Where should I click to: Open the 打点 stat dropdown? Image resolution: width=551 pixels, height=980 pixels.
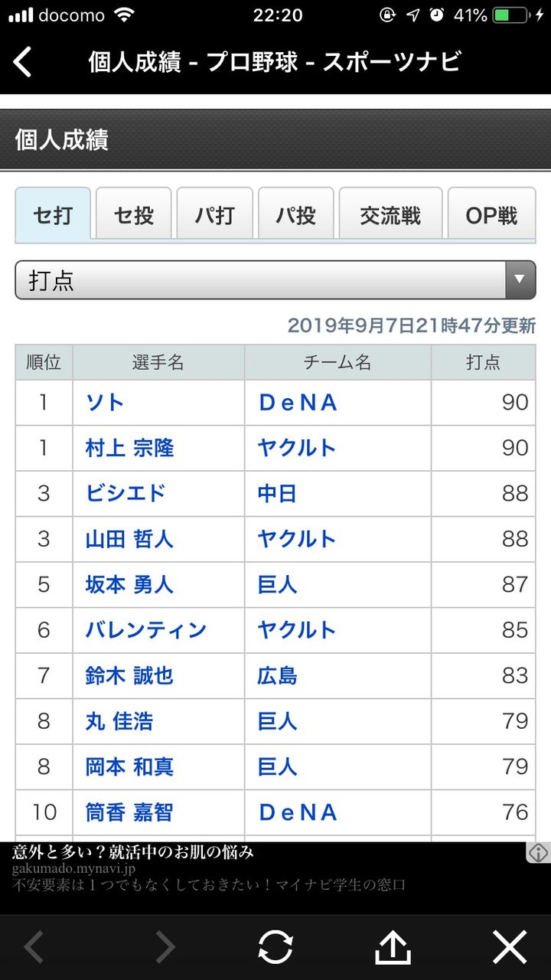click(275, 280)
